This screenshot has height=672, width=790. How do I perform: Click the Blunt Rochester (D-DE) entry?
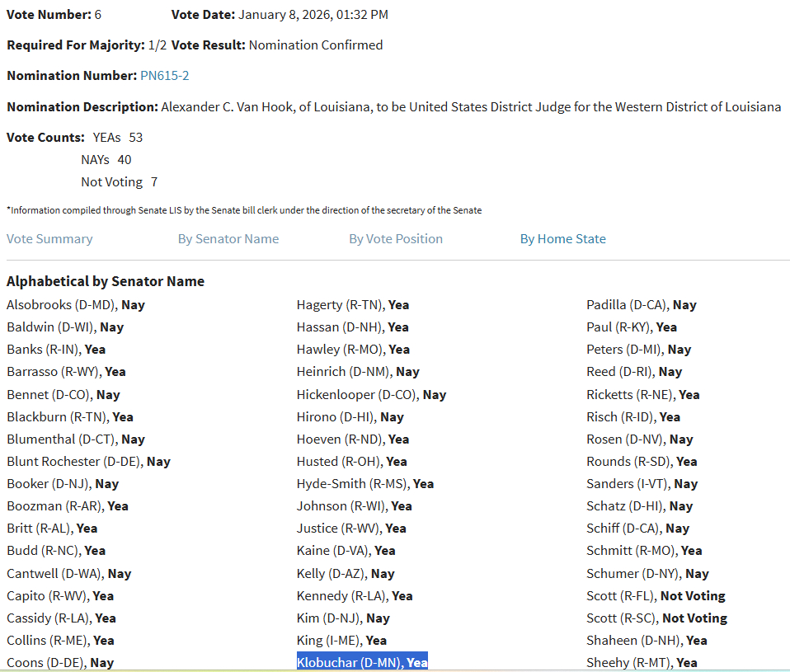click(x=88, y=462)
